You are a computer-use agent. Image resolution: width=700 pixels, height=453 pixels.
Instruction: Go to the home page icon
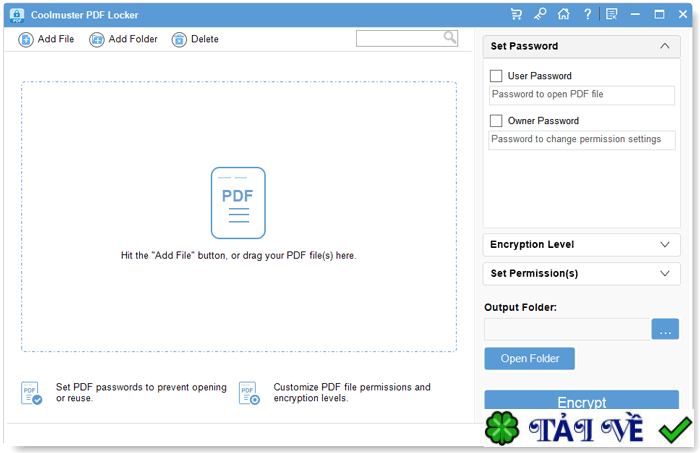563,14
